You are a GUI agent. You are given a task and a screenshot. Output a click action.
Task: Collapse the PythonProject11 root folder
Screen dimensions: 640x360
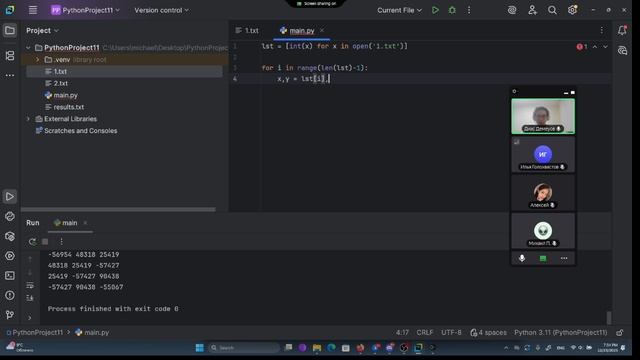pos(28,48)
